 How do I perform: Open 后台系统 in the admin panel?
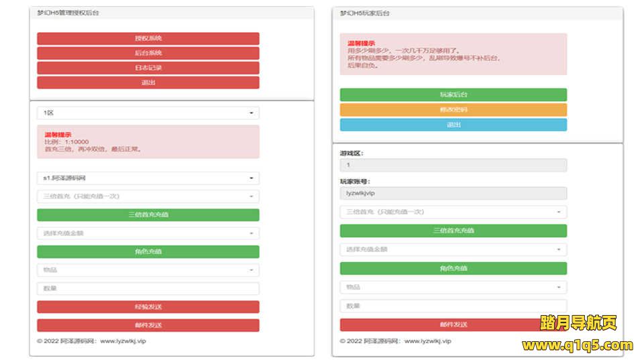point(148,53)
